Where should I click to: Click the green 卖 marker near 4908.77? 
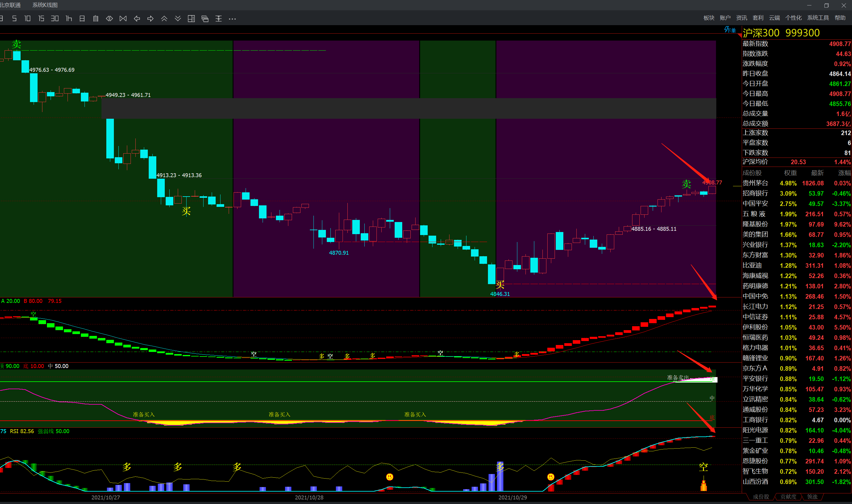point(686,184)
